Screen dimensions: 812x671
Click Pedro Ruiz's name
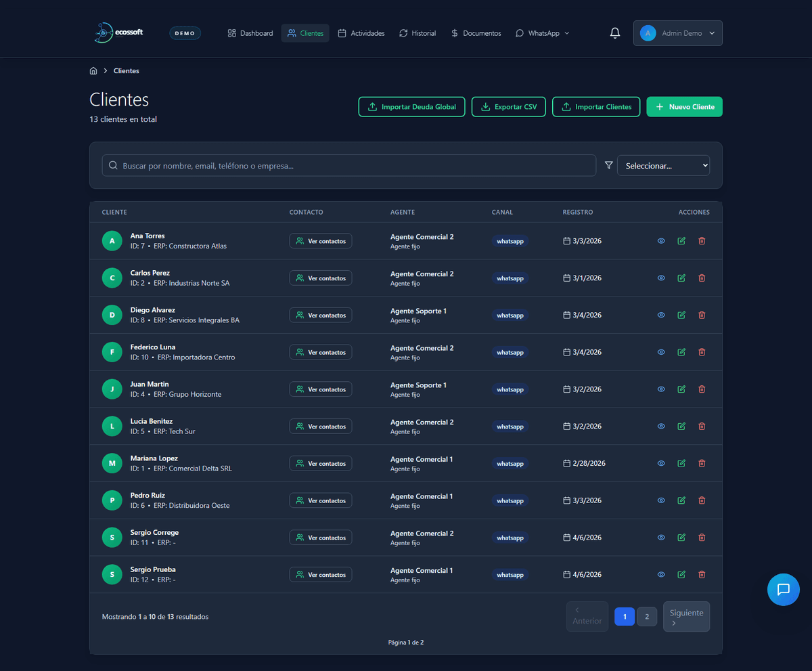[x=148, y=495]
